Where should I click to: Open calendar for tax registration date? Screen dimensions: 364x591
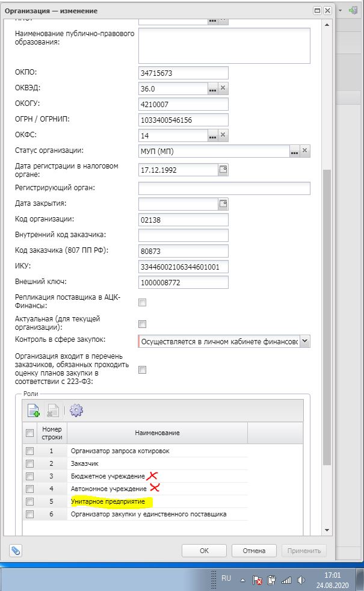pyautogui.click(x=223, y=170)
